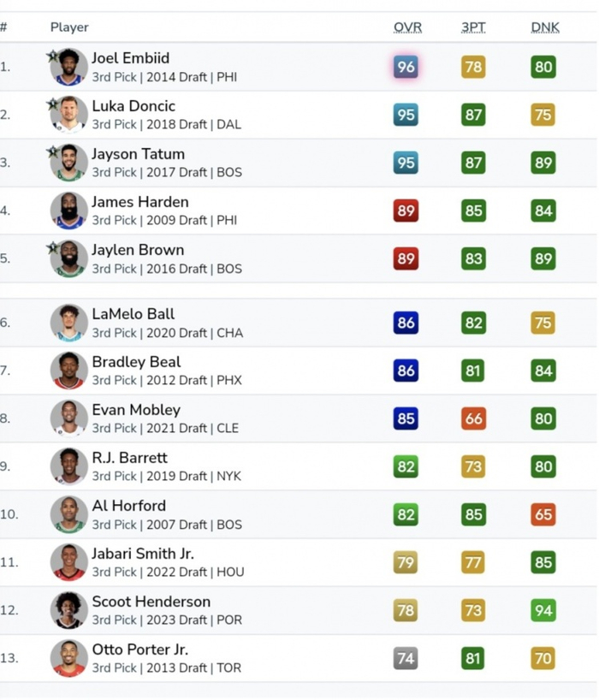Sort players by DNK rating header
This screenshot has width=599, height=700.
click(545, 27)
